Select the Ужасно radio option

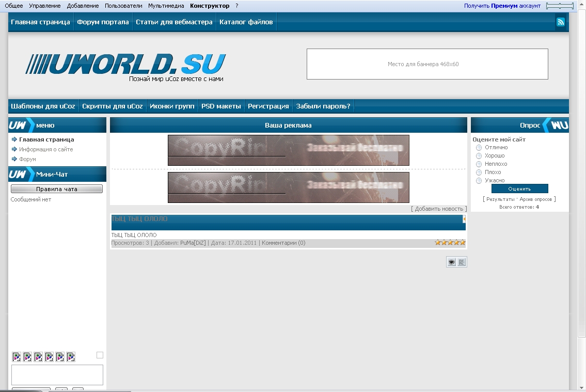(479, 180)
